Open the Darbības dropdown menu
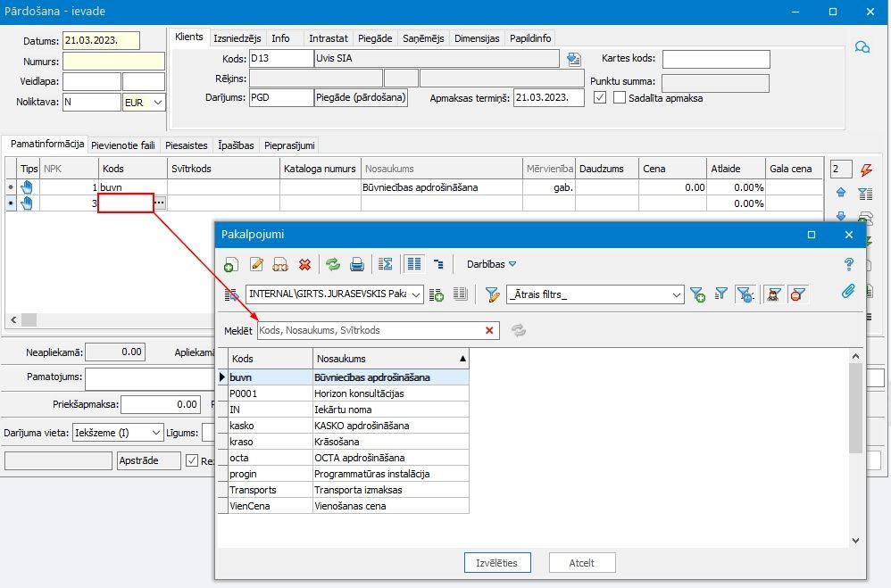This screenshot has height=588, width=891. pos(491,264)
